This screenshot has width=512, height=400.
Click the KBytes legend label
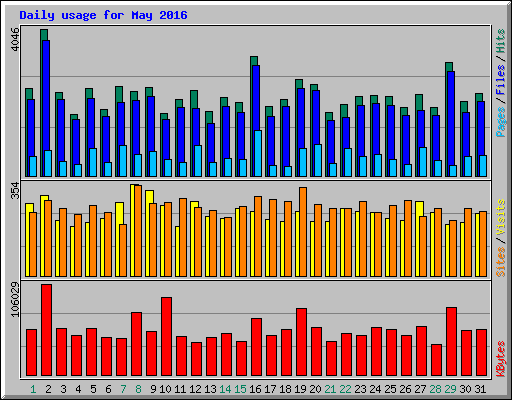(x=501, y=359)
